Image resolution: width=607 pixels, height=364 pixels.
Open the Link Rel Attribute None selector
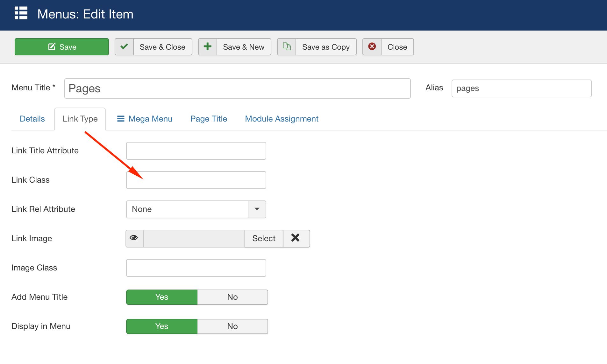187,209
